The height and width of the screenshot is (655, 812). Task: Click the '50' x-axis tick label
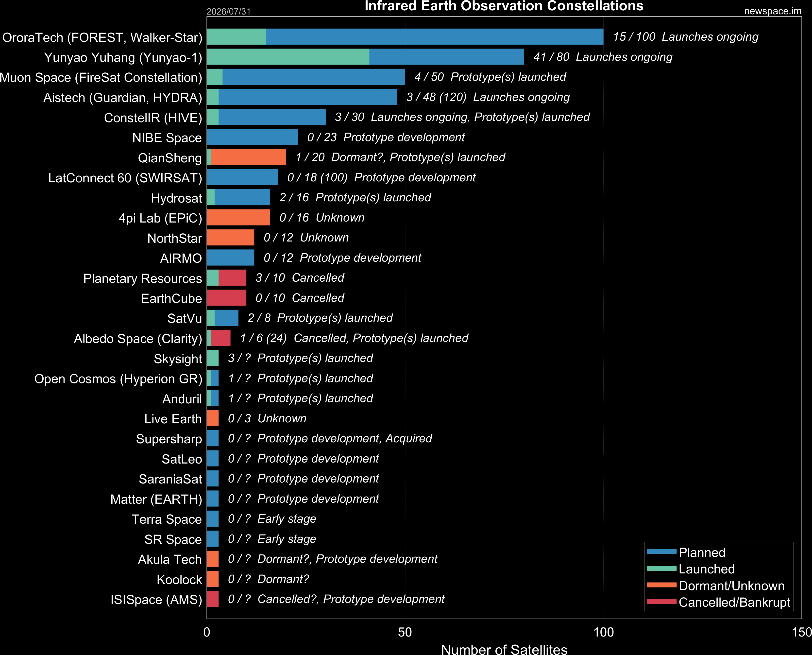click(x=405, y=632)
